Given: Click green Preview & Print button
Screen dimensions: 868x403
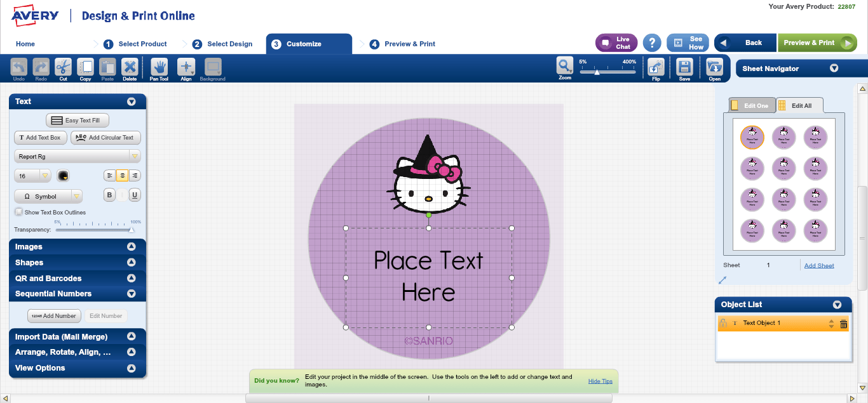Looking at the screenshot, I should [817, 43].
